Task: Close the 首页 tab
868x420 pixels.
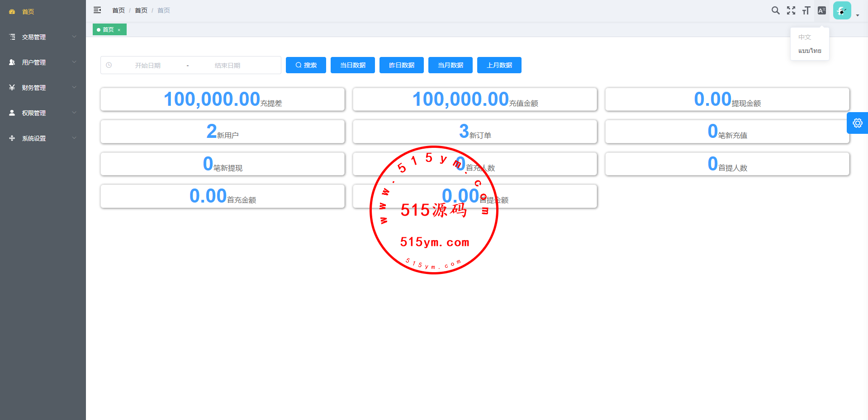Action: [x=119, y=30]
